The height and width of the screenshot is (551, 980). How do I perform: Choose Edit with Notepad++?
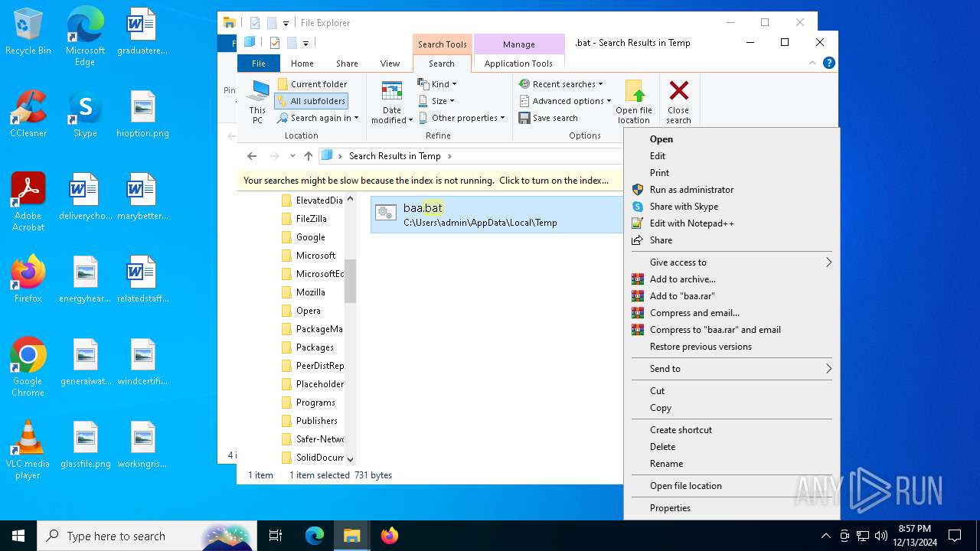[x=731, y=223]
